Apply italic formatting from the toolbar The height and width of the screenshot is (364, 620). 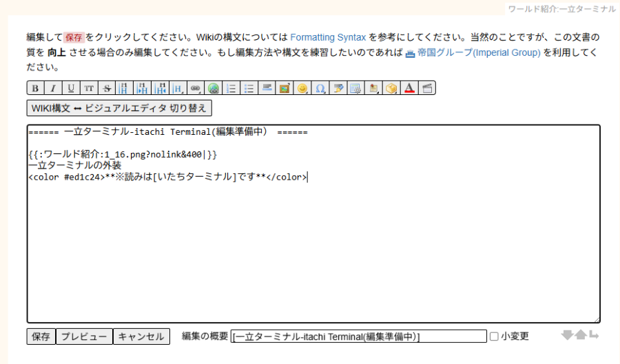53,88
